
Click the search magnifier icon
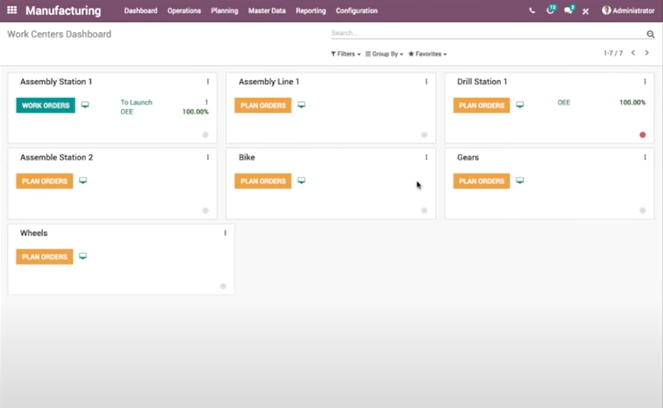pyautogui.click(x=650, y=34)
